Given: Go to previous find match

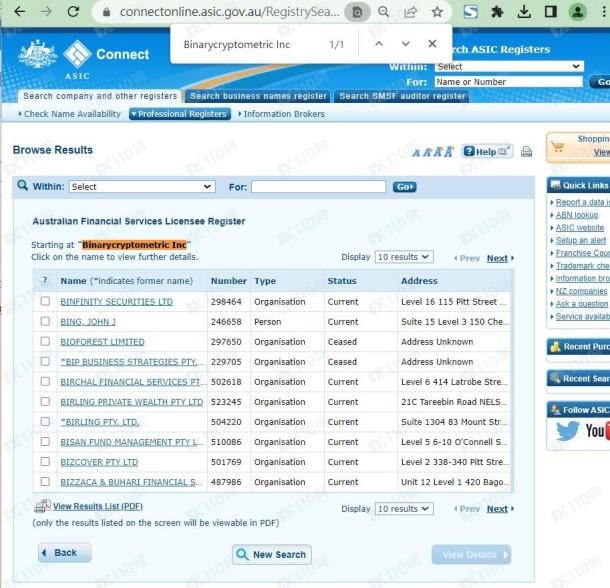Looking at the screenshot, I should [x=379, y=44].
